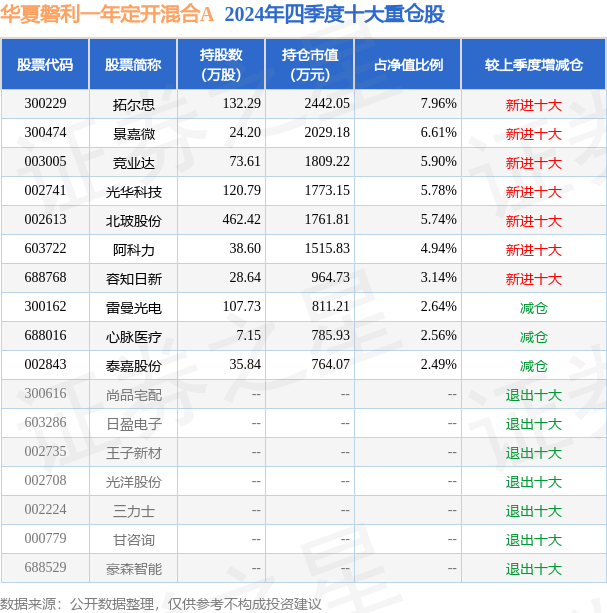
Task: Select stock code 300162
Action: click(45, 306)
